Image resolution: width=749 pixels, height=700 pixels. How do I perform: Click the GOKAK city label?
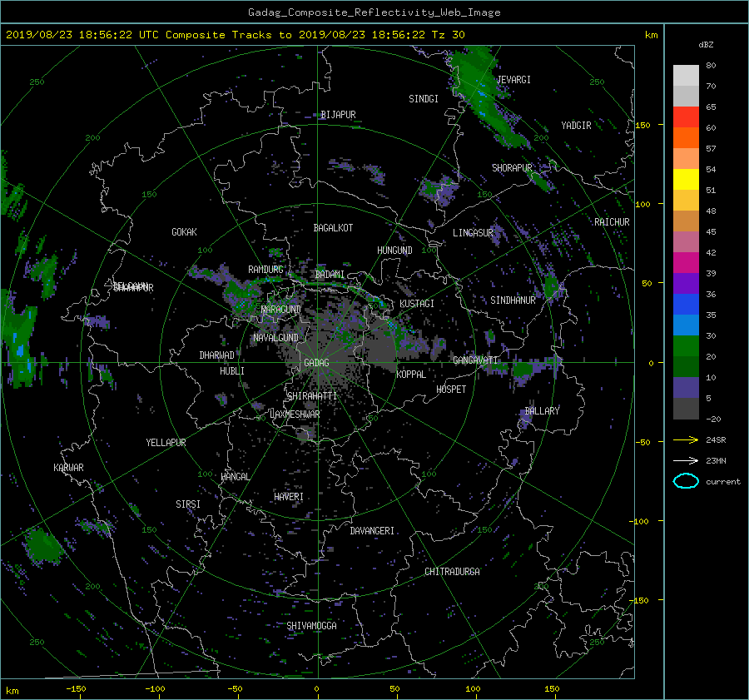[184, 232]
